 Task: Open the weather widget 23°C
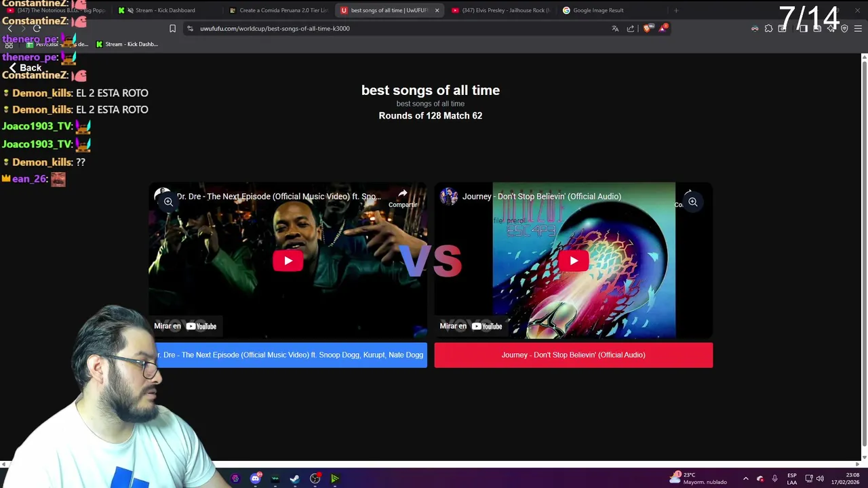698,479
